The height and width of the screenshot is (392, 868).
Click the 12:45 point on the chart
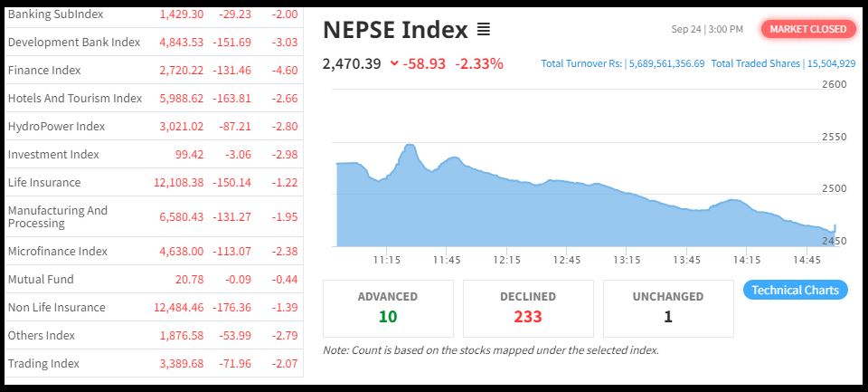[567, 184]
